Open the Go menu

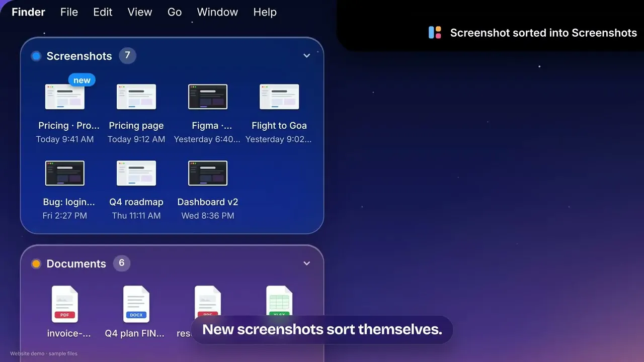tap(175, 12)
